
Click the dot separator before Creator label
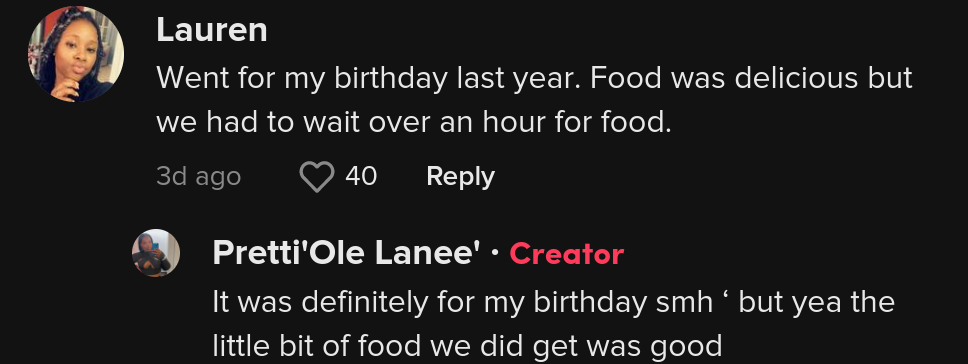(x=495, y=253)
